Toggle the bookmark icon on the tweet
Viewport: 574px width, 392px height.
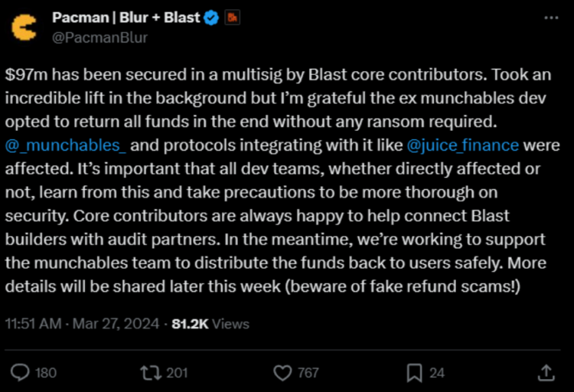414,372
